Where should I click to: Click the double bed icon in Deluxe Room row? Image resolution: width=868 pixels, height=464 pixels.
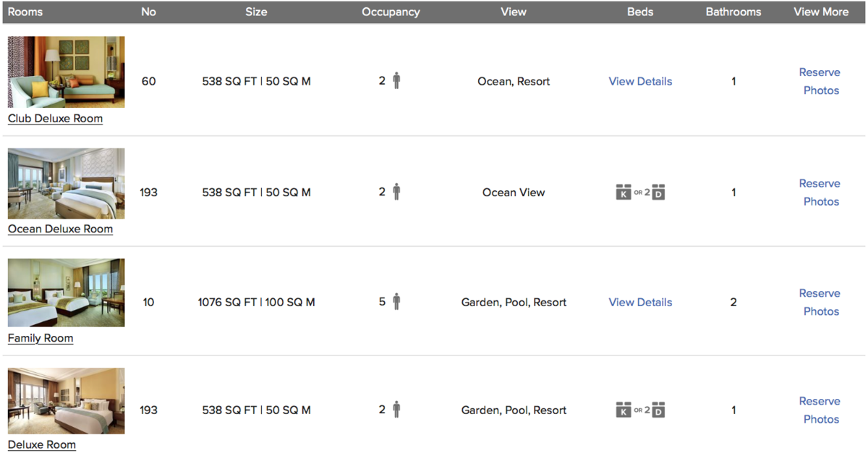coord(658,410)
